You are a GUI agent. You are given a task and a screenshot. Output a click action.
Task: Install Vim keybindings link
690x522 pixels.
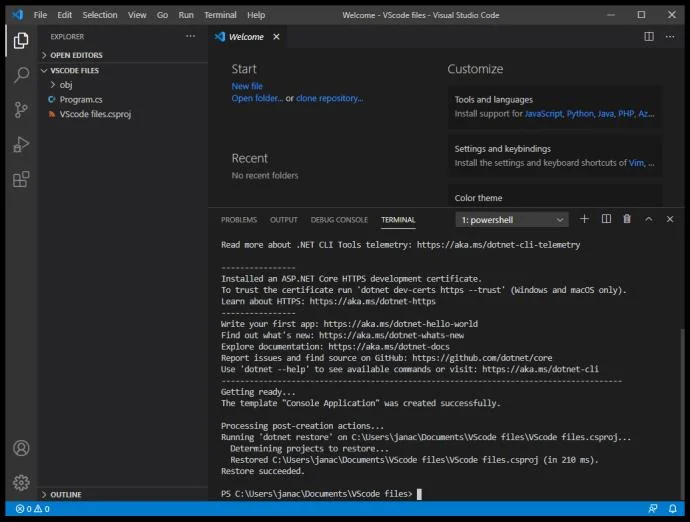[636, 163]
